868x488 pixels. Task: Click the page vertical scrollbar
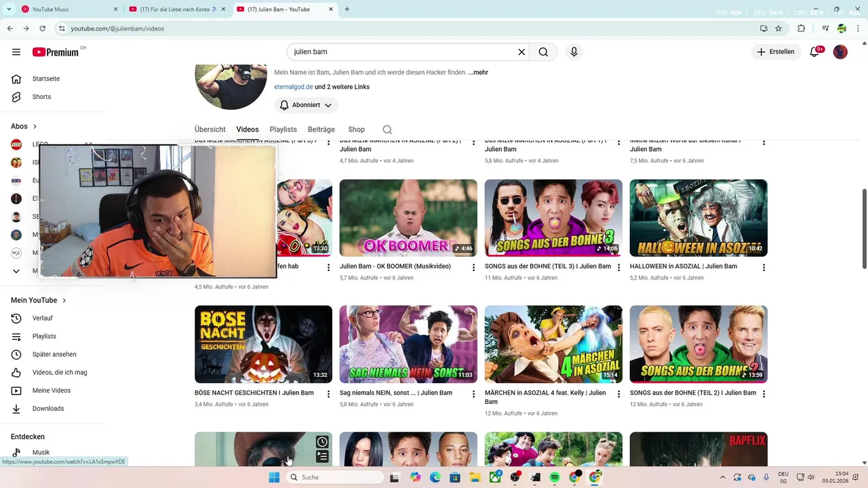click(864, 228)
